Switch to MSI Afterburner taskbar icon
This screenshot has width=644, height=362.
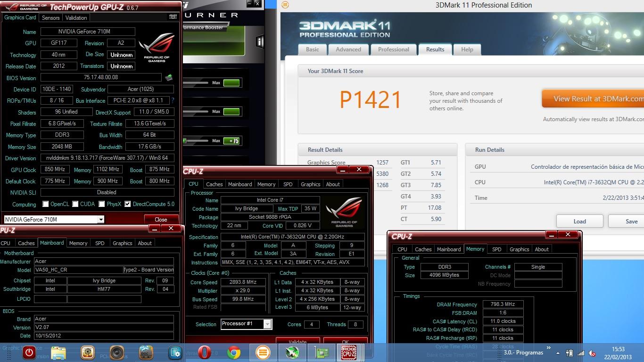click(292, 352)
